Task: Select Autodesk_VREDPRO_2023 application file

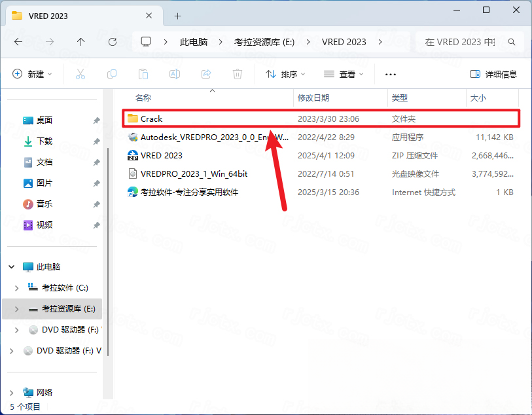Action: point(321,137)
